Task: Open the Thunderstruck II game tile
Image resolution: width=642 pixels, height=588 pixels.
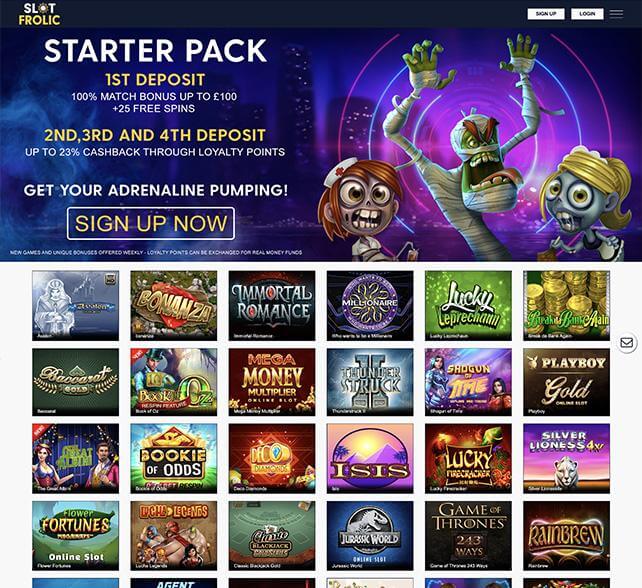Action: pyautogui.click(x=370, y=382)
